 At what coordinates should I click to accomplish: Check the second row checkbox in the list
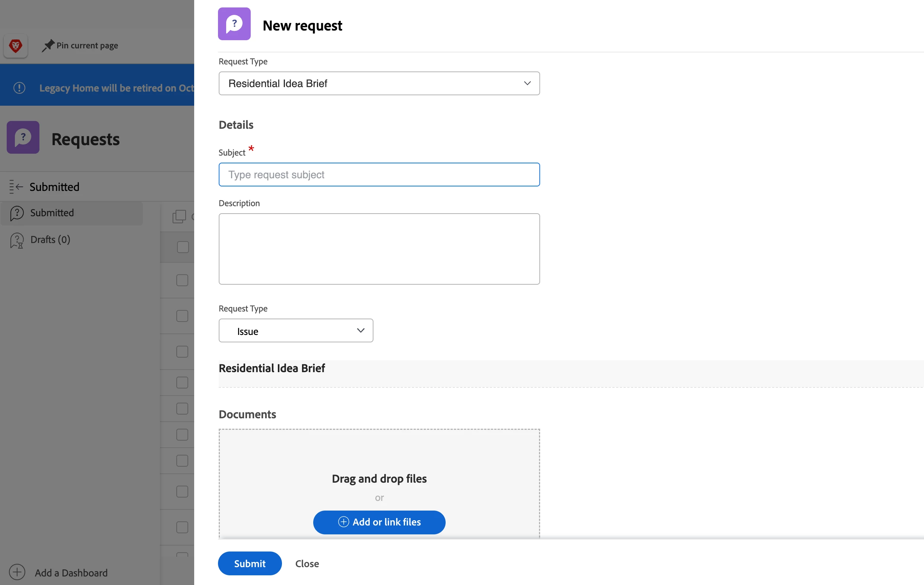[182, 280]
